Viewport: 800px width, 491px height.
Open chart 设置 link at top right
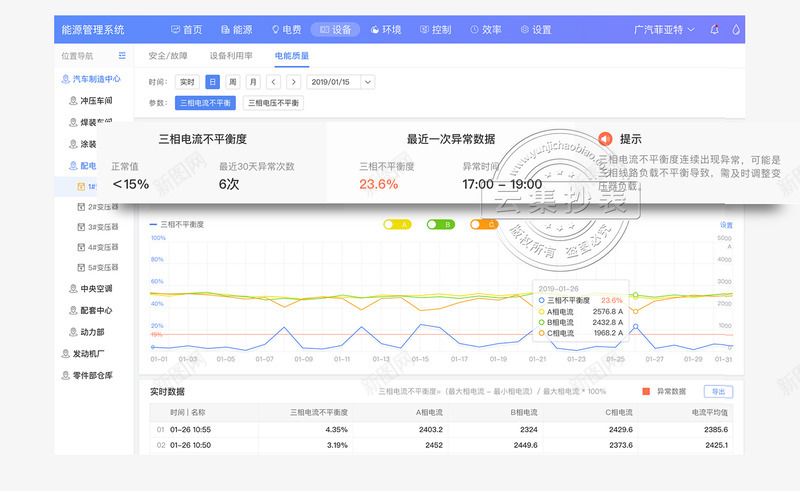726,225
